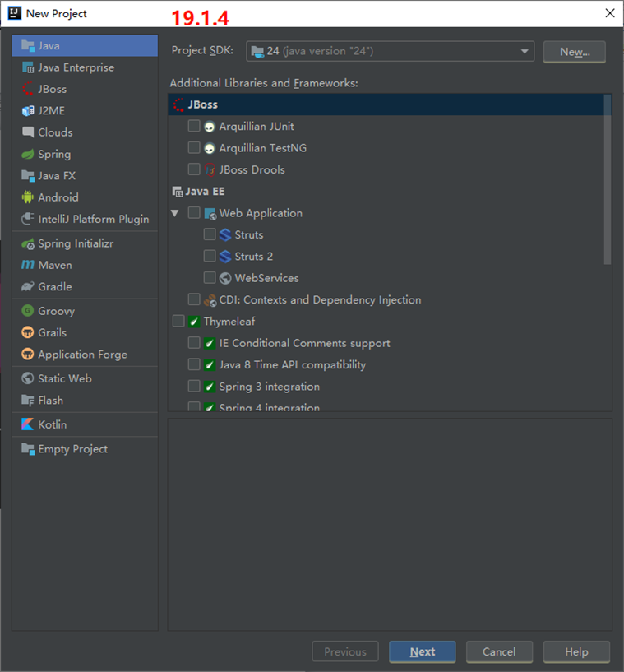Select the Gradle elephant icon

point(28,287)
